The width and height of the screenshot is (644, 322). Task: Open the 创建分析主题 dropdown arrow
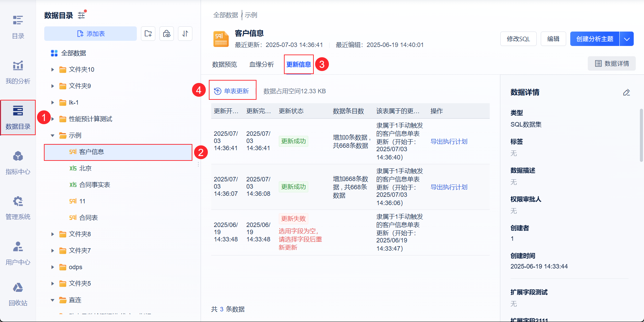click(x=627, y=39)
